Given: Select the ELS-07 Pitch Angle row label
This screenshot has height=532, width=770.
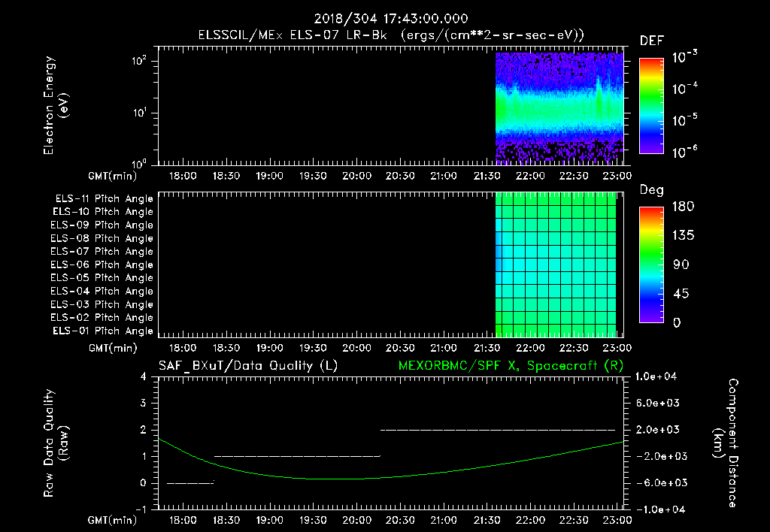Looking at the screenshot, I should coord(102,252).
